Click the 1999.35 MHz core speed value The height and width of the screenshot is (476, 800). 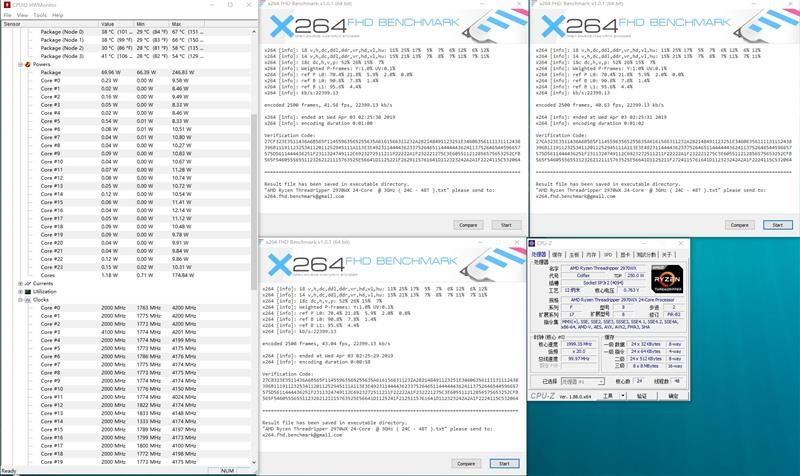point(579,344)
